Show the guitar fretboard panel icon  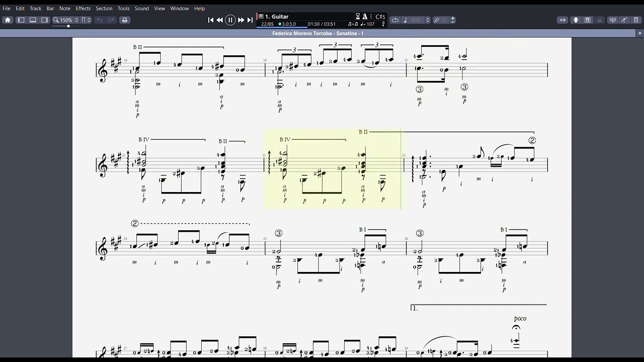click(x=576, y=20)
